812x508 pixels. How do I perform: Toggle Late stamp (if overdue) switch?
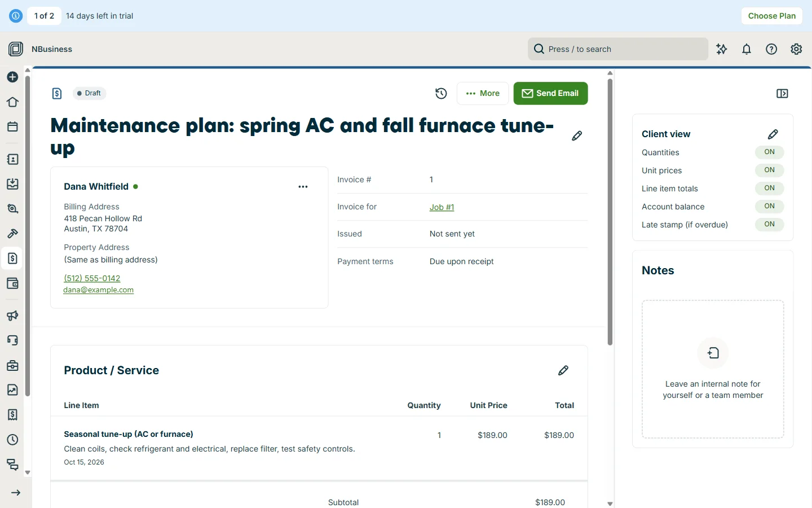(770, 224)
